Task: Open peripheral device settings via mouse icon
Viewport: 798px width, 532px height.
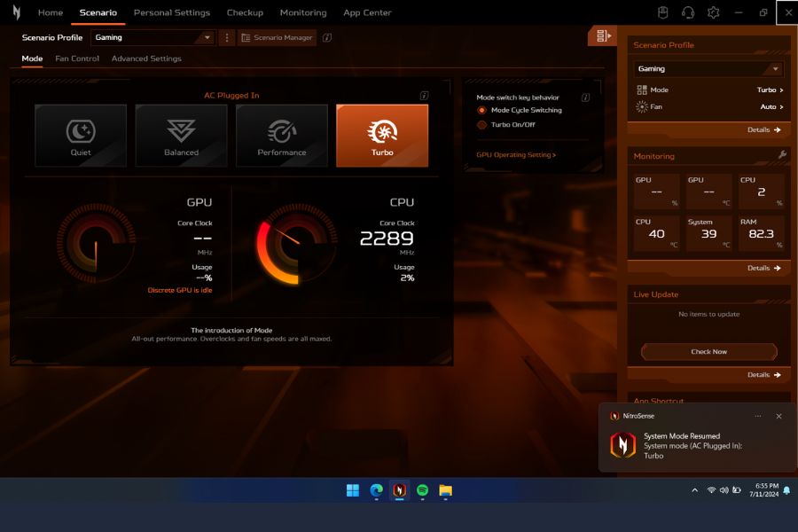Action: point(661,12)
